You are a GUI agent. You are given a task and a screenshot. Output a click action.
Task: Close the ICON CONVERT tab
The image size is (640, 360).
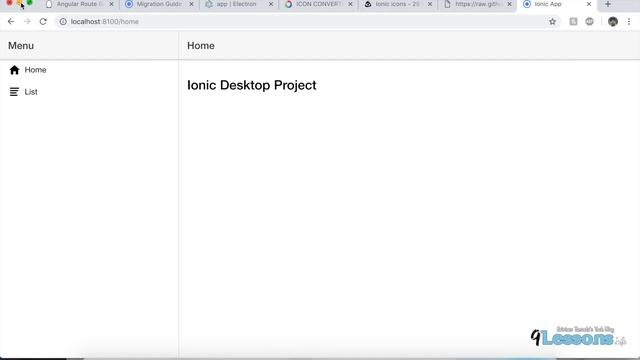[x=350, y=4]
